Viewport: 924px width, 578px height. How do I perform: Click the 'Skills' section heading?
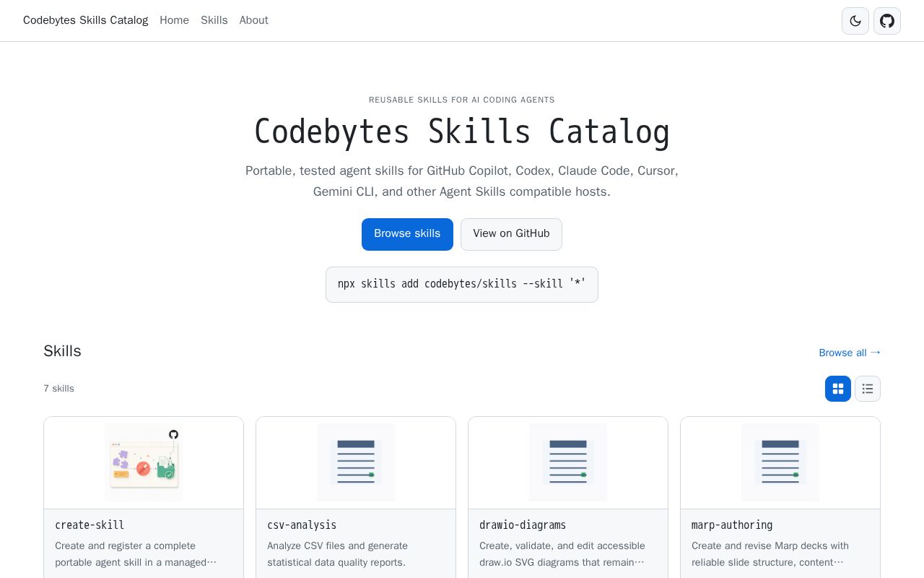point(62,351)
